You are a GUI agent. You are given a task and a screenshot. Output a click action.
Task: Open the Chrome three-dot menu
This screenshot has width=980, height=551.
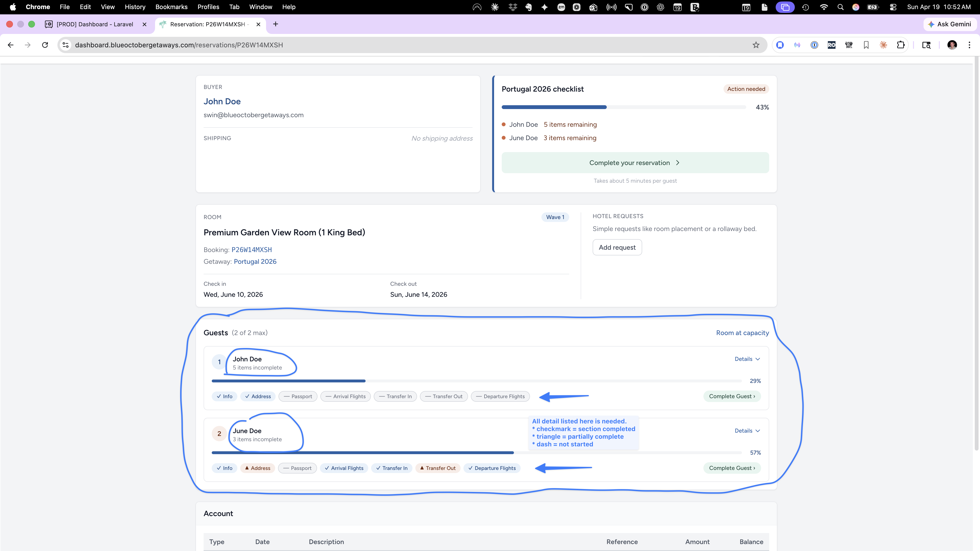tap(969, 45)
